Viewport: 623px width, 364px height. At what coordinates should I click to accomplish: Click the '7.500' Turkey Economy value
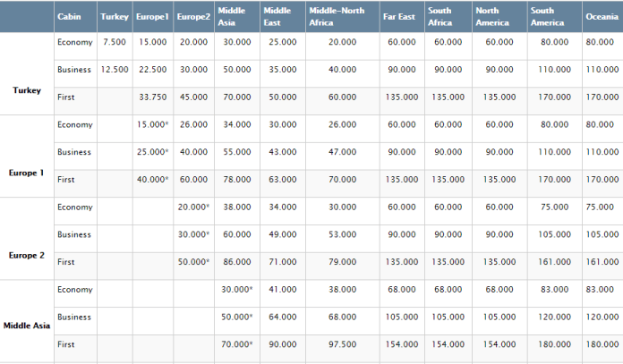(115, 42)
